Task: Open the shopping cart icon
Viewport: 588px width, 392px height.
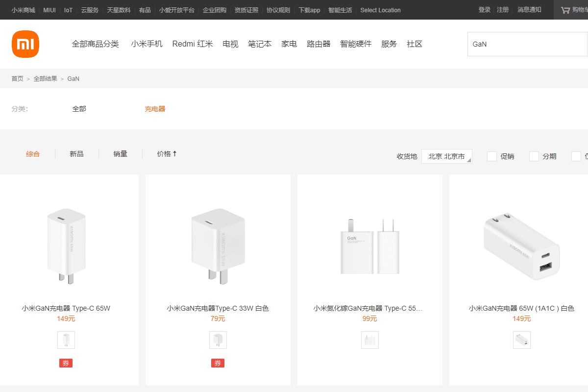Action: 565,10
